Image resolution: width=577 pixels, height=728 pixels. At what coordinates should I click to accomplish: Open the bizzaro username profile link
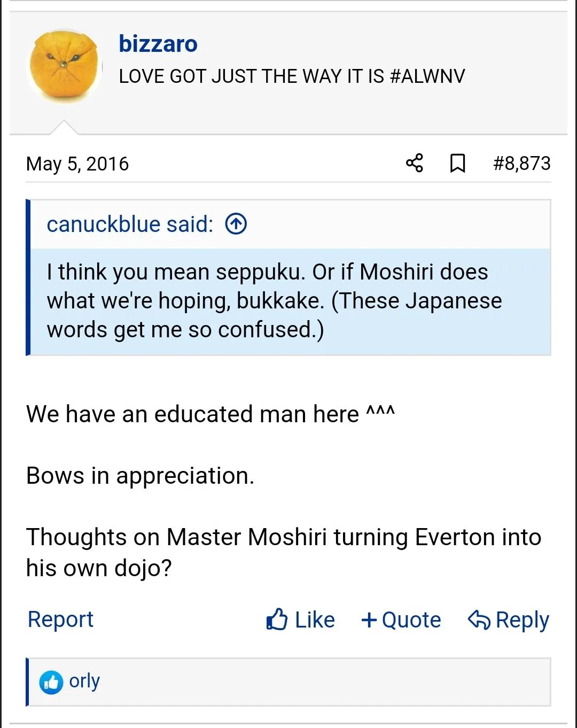158,44
